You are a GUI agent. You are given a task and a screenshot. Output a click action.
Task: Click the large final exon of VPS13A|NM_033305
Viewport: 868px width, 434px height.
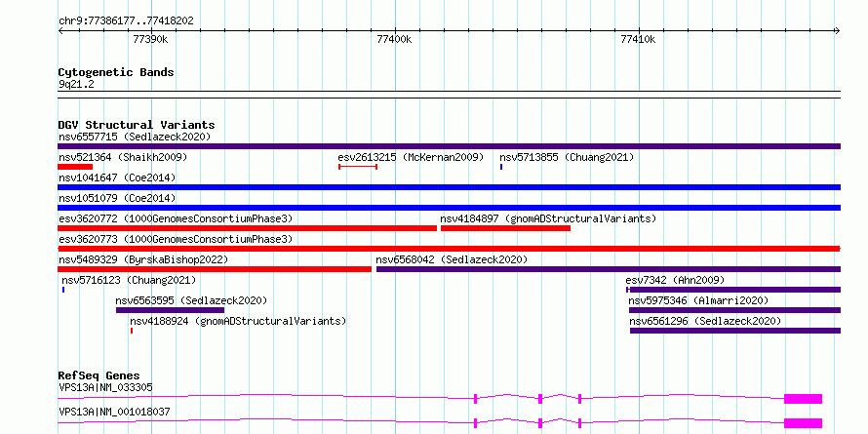804,399
